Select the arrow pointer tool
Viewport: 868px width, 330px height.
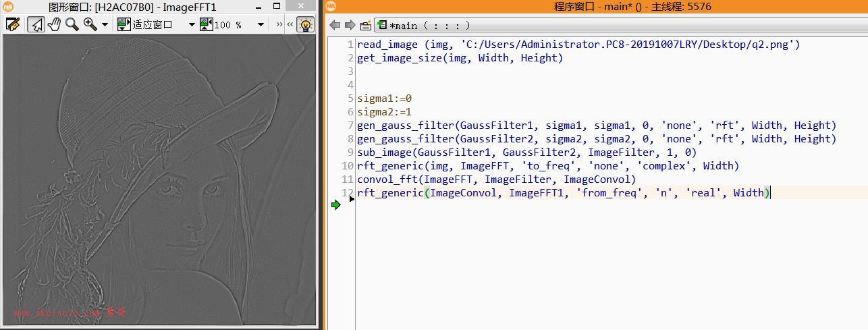pyautogui.click(x=36, y=24)
